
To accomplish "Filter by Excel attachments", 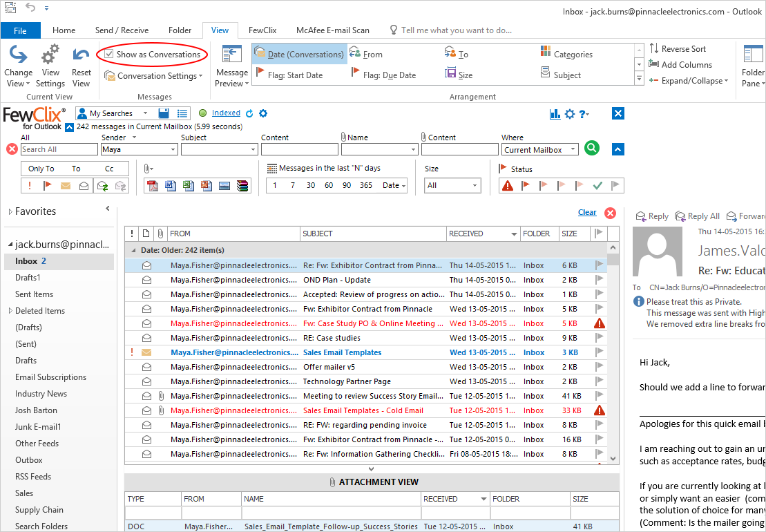I will 189,186.
